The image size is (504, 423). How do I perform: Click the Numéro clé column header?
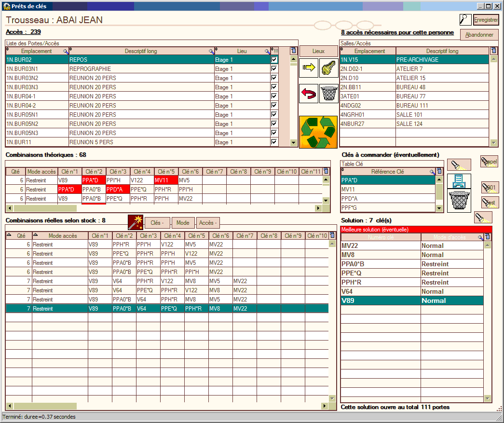(x=381, y=237)
